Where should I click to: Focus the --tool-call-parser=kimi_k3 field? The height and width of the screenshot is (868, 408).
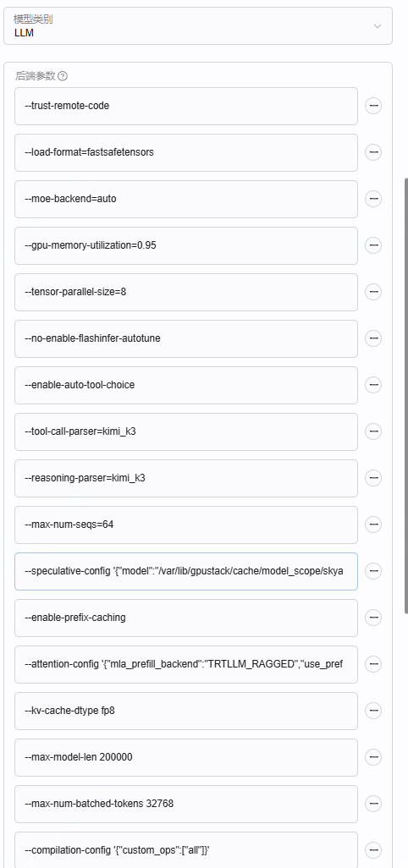[186, 431]
